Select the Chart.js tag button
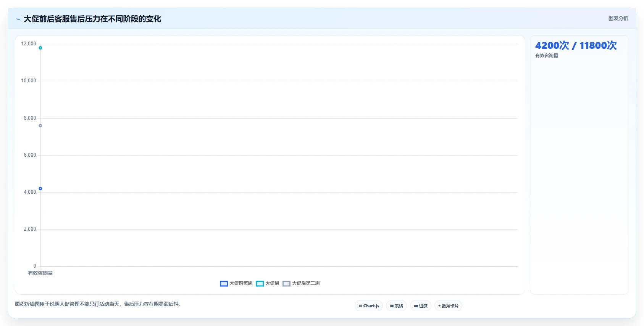This screenshot has height=326, width=644. (369, 306)
